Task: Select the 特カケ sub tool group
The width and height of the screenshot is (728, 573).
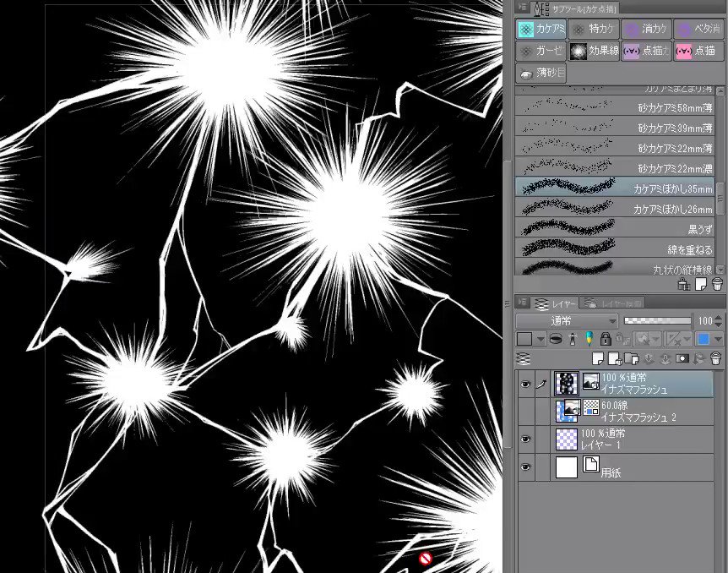Action: [594, 30]
